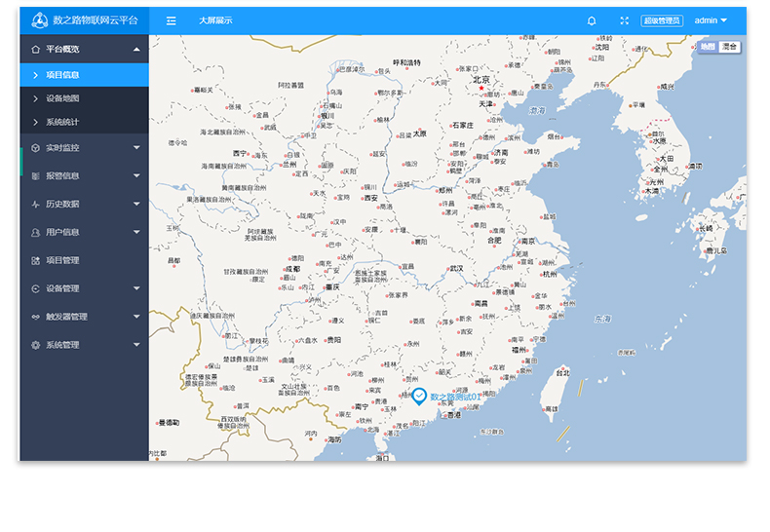This screenshot has width=770, height=532.
Task: Switch map to 混合 hybrid view
Action: click(x=729, y=47)
